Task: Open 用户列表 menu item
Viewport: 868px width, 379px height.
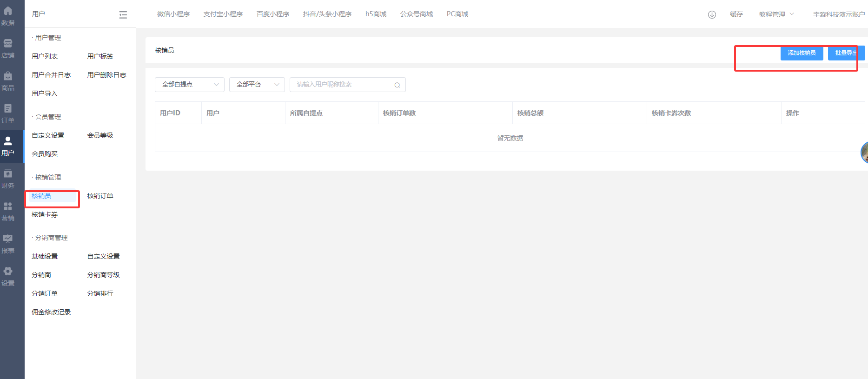Action: tap(45, 56)
